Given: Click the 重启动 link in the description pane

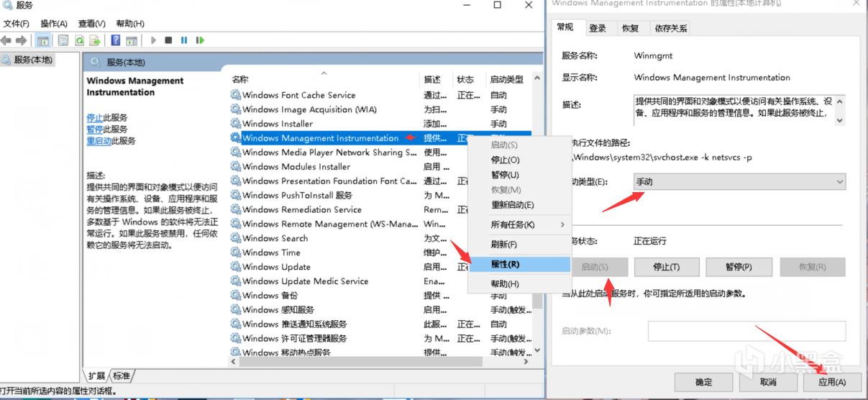Looking at the screenshot, I should click(x=99, y=141).
